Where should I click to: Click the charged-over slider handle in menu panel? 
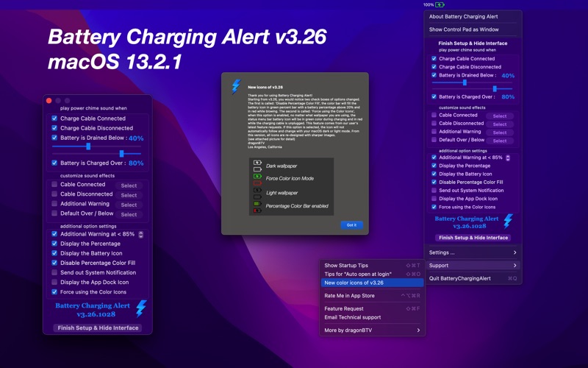495,89
